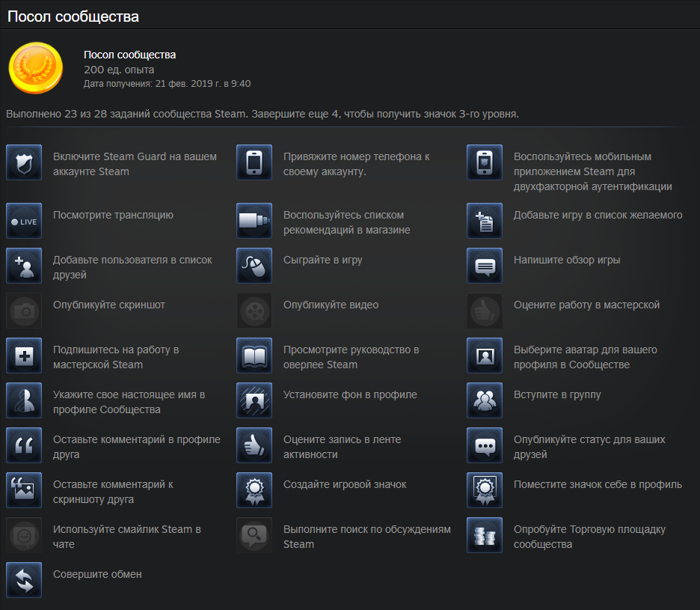Click the gold Посол сообщества badge coin
700x610 pixels.
pyautogui.click(x=36, y=68)
